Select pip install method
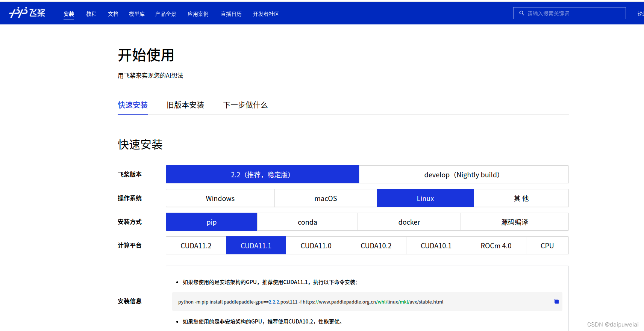 (212, 222)
